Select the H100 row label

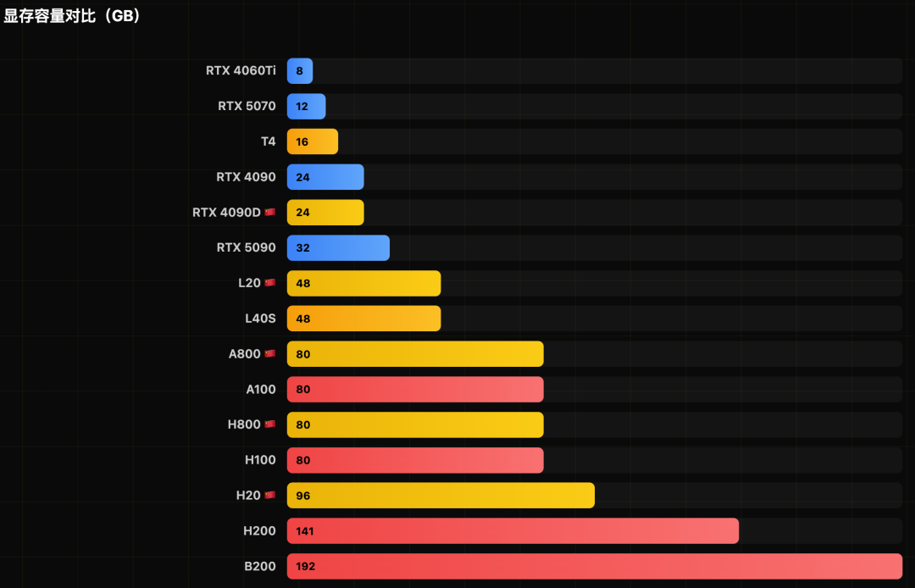260,460
